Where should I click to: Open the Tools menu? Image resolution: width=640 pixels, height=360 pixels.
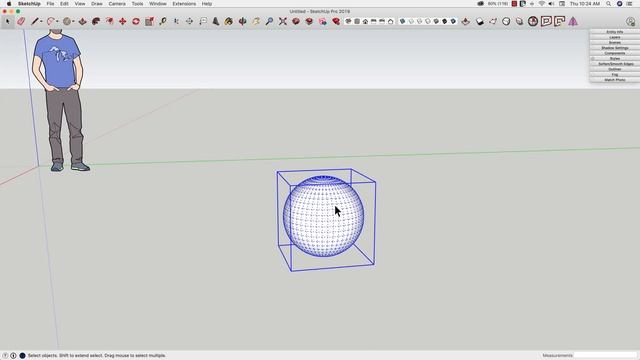tap(138, 4)
